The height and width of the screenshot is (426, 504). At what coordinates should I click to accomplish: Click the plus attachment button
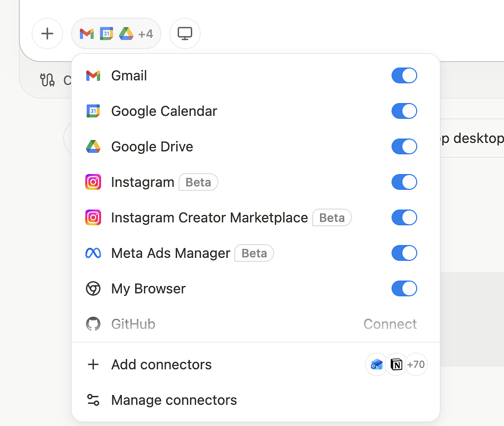coord(47,34)
